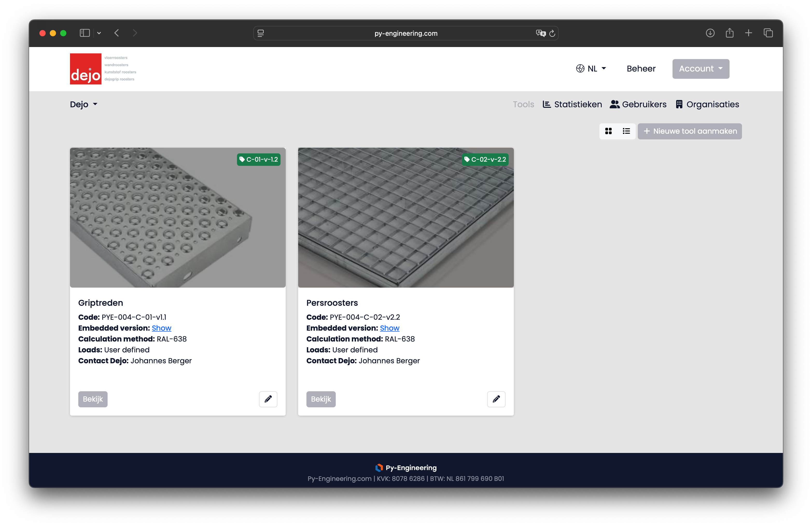Show embedded version of Persroosters
812x526 pixels.
click(x=389, y=328)
